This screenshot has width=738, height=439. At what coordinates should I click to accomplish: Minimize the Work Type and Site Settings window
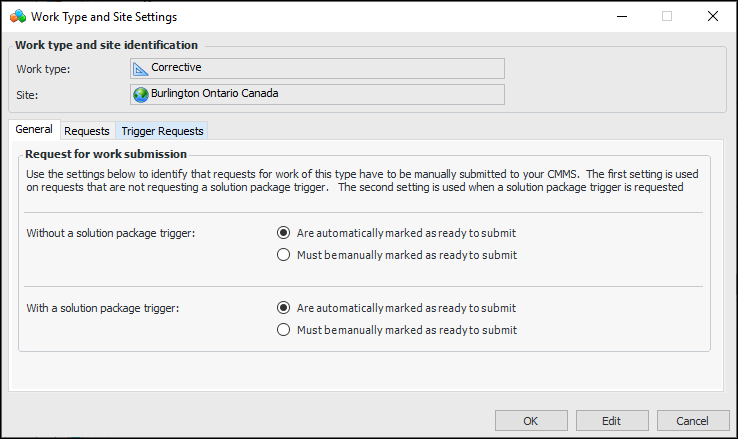(x=621, y=17)
